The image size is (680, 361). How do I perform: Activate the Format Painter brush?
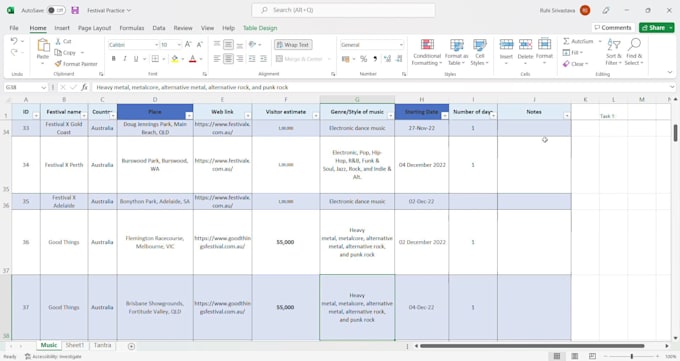pyautogui.click(x=58, y=64)
